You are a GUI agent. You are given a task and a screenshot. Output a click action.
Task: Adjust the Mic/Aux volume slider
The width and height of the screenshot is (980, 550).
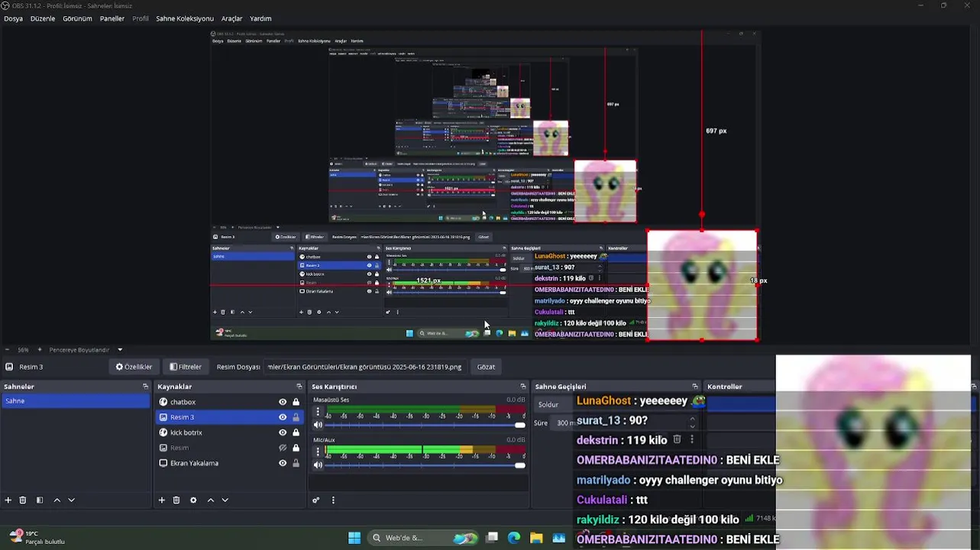(x=425, y=465)
